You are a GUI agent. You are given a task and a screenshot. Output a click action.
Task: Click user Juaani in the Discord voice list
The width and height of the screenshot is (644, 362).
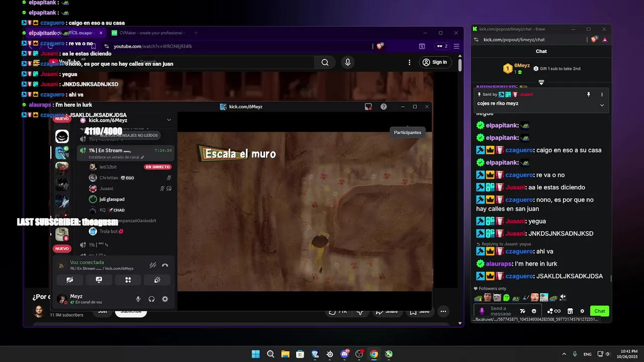point(130,189)
